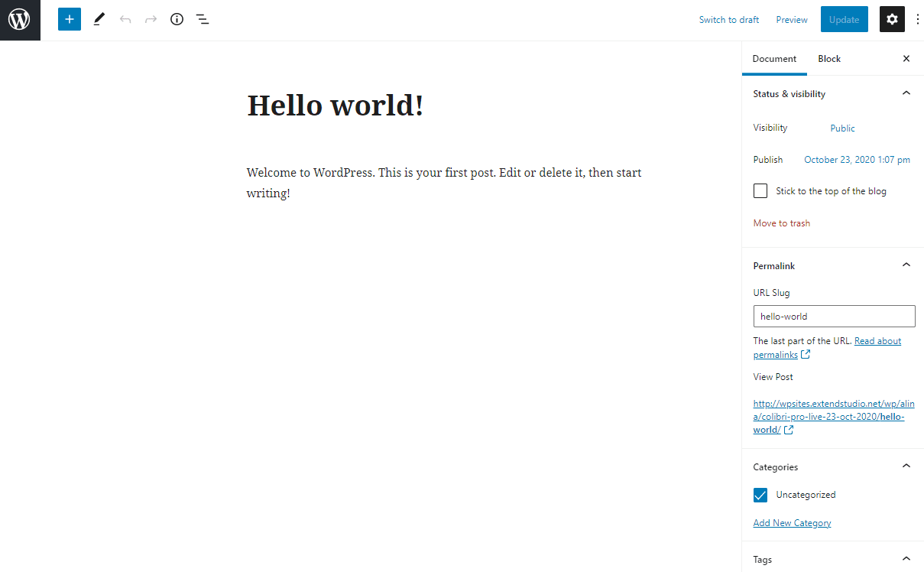This screenshot has height=572, width=924.
Task: Uncheck the Uncategorized category
Action: point(760,495)
